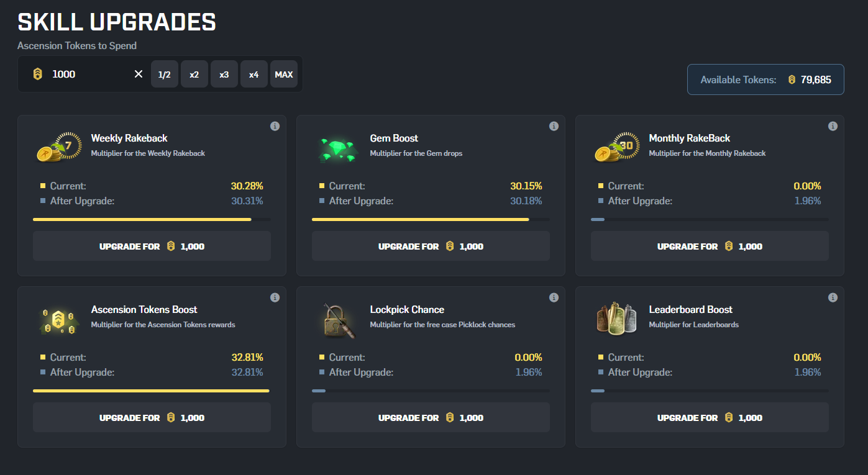Clear the token amount with X icon

[x=138, y=75]
